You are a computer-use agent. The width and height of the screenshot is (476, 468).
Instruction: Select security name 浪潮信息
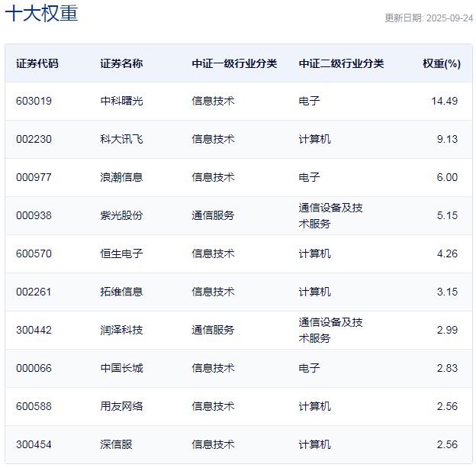tap(122, 177)
